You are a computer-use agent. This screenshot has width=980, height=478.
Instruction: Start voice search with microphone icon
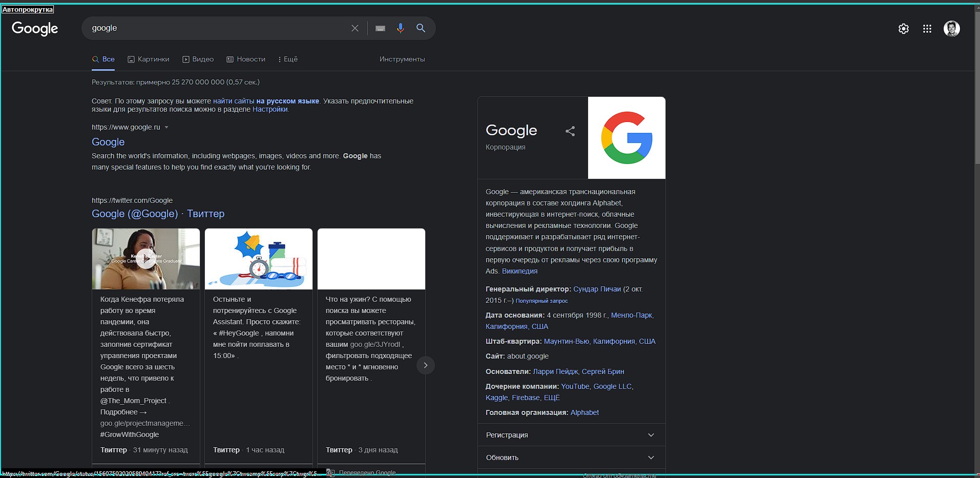401,28
